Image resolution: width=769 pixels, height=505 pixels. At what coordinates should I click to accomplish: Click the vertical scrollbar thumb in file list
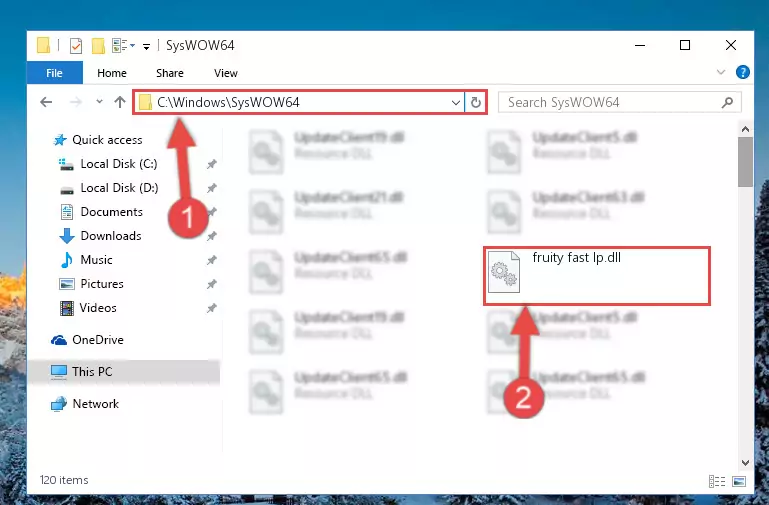(x=745, y=162)
